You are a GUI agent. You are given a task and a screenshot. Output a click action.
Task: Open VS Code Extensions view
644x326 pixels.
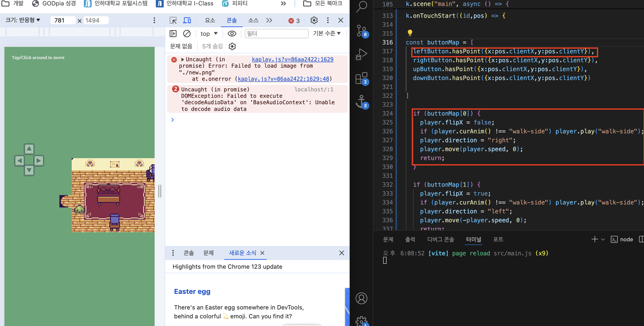pyautogui.click(x=361, y=78)
